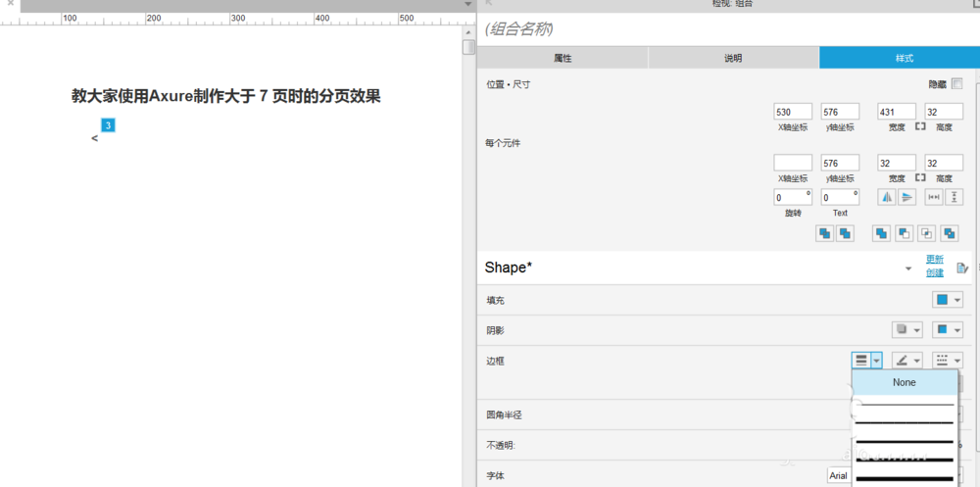This screenshot has height=487, width=980.
Task: Toggle aspect ratio lock under 每个元件
Action: point(920,177)
